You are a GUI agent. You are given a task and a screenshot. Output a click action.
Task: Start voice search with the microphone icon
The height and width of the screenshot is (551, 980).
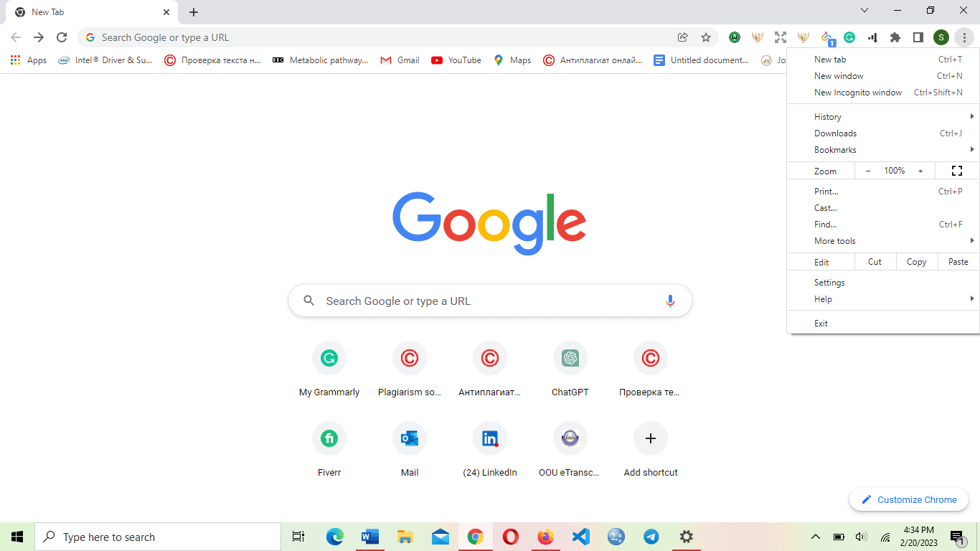[670, 301]
